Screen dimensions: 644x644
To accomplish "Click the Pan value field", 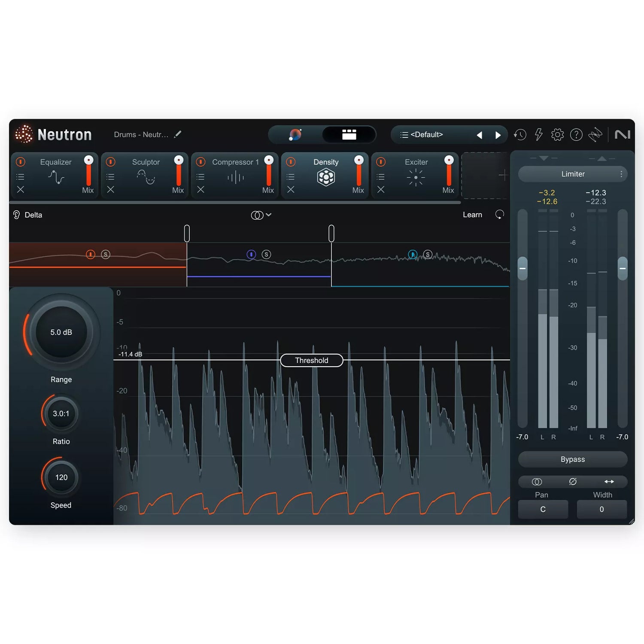I will (543, 509).
